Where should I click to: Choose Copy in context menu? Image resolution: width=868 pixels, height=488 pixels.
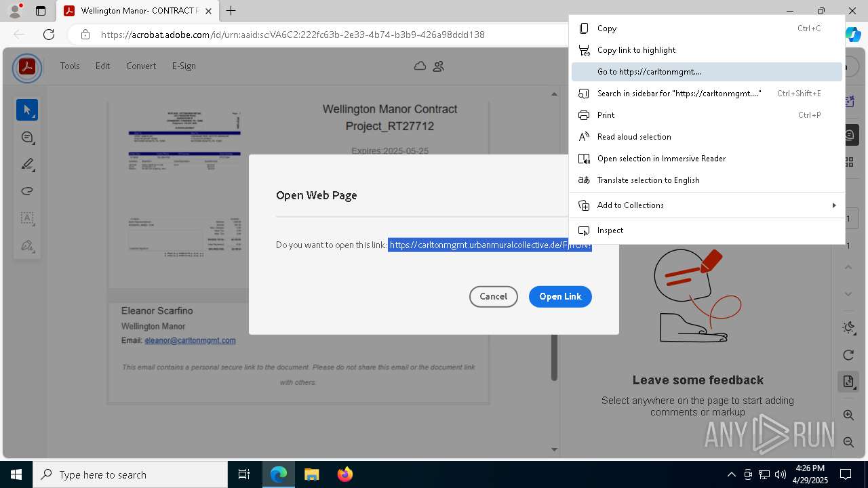tap(707, 28)
